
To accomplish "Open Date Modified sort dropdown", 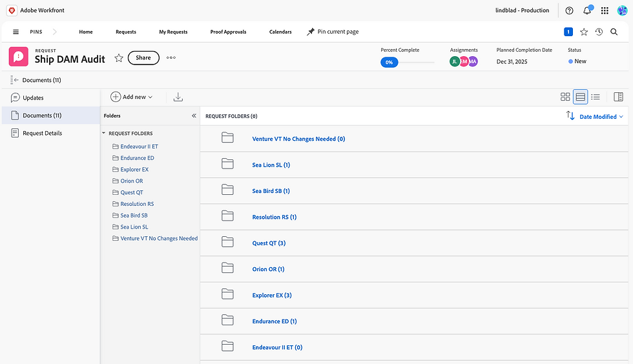I will (x=601, y=117).
